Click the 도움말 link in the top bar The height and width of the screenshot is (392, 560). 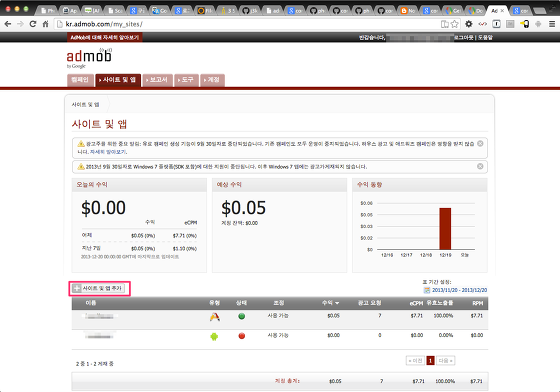coord(485,37)
